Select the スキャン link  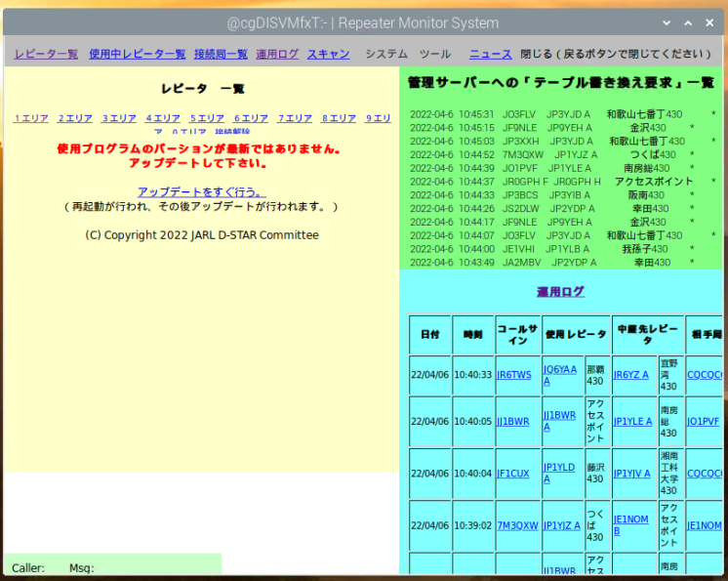(x=328, y=54)
